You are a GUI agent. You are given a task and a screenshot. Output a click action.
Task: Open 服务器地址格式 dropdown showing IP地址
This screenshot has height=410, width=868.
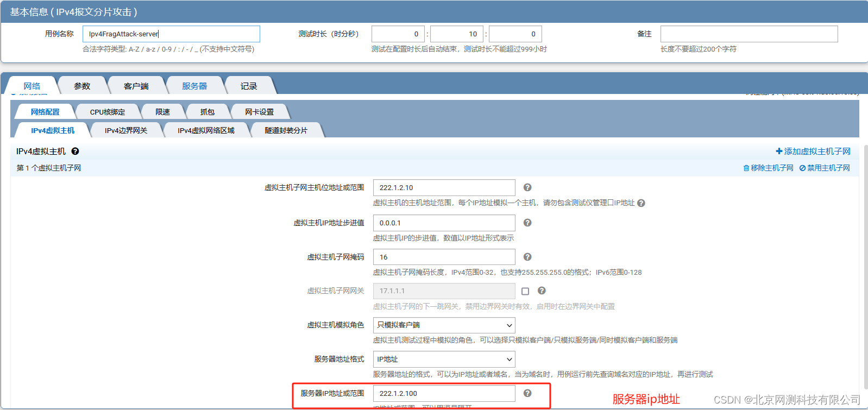click(444, 359)
